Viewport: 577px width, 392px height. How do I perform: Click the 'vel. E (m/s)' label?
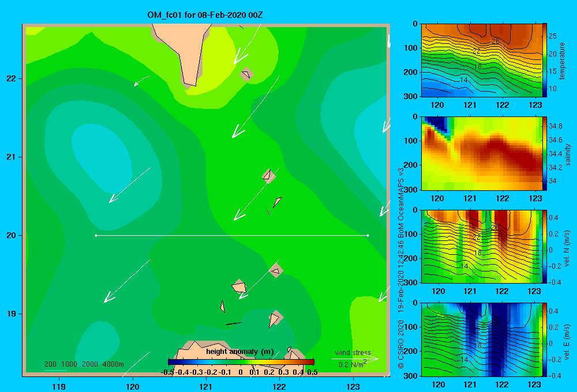[567, 341]
